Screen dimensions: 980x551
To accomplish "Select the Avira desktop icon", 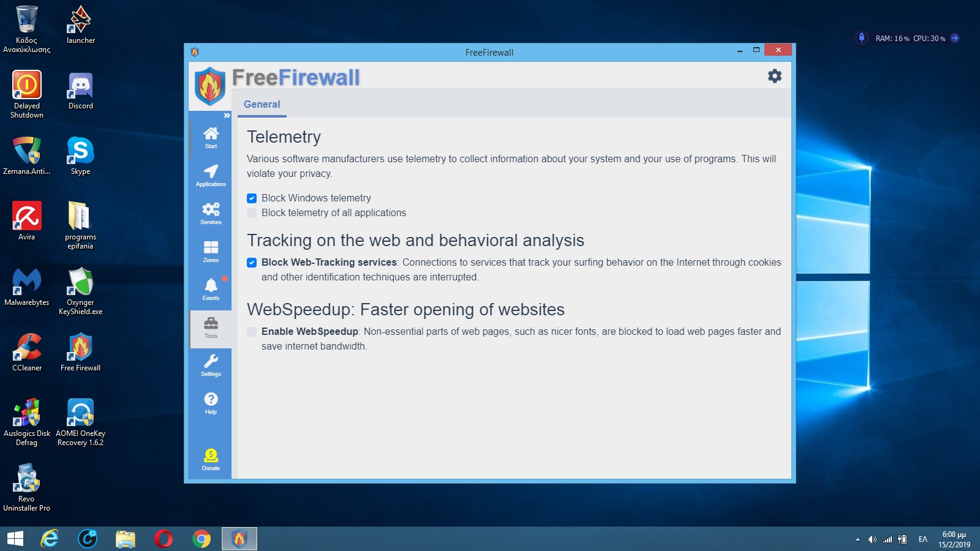I will pos(27,221).
